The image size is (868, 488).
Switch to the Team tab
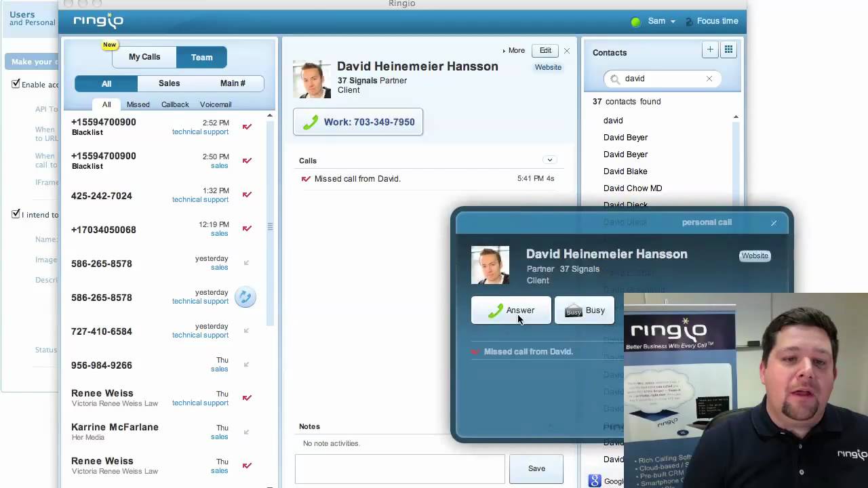[x=201, y=57]
